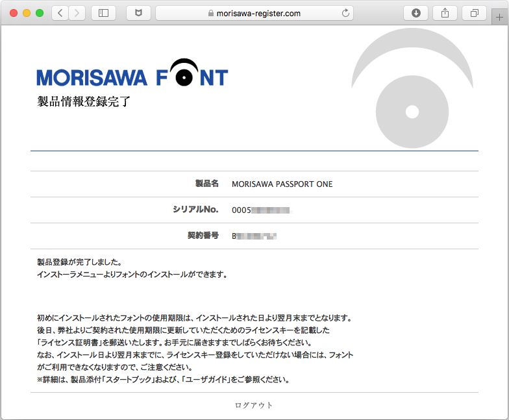The height and width of the screenshot is (420, 509).
Task: Reload the morisawa-register.com page
Action: 345,13
